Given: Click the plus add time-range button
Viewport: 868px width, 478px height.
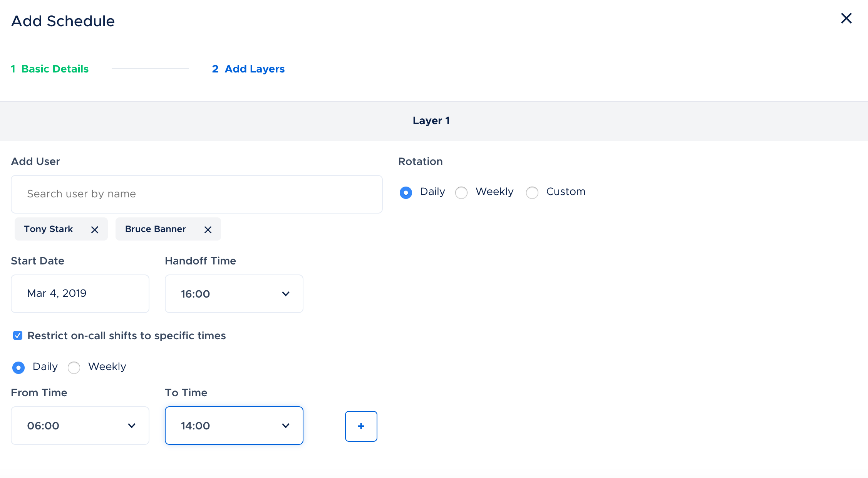Looking at the screenshot, I should coord(361,426).
